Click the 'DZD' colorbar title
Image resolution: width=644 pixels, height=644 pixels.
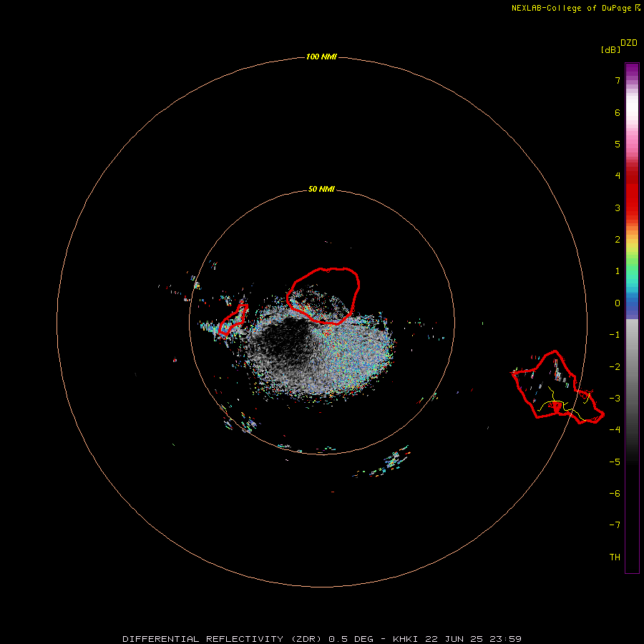(x=629, y=43)
